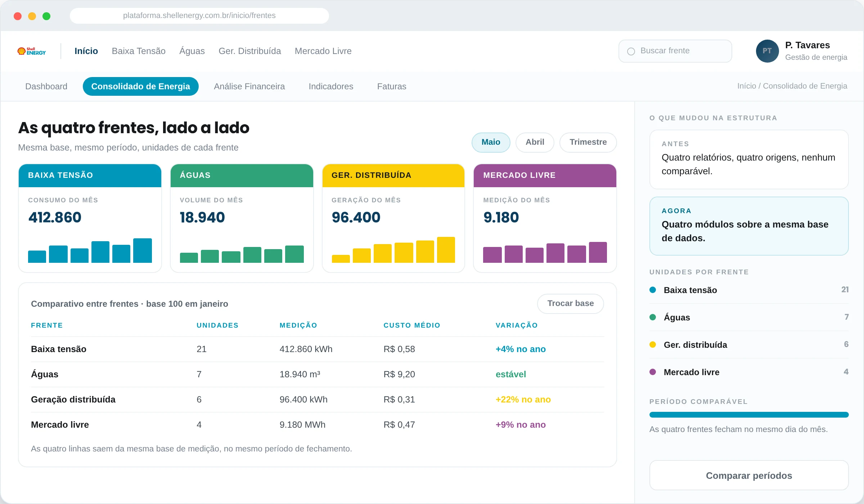The image size is (864, 504).
Task: Click the search icon in Buscar frente
Action: (631, 51)
